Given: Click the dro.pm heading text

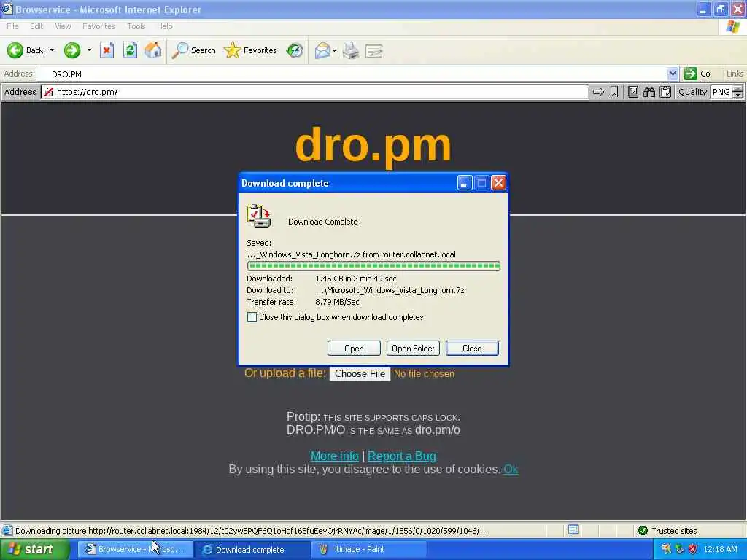Looking at the screenshot, I should click(373, 146).
